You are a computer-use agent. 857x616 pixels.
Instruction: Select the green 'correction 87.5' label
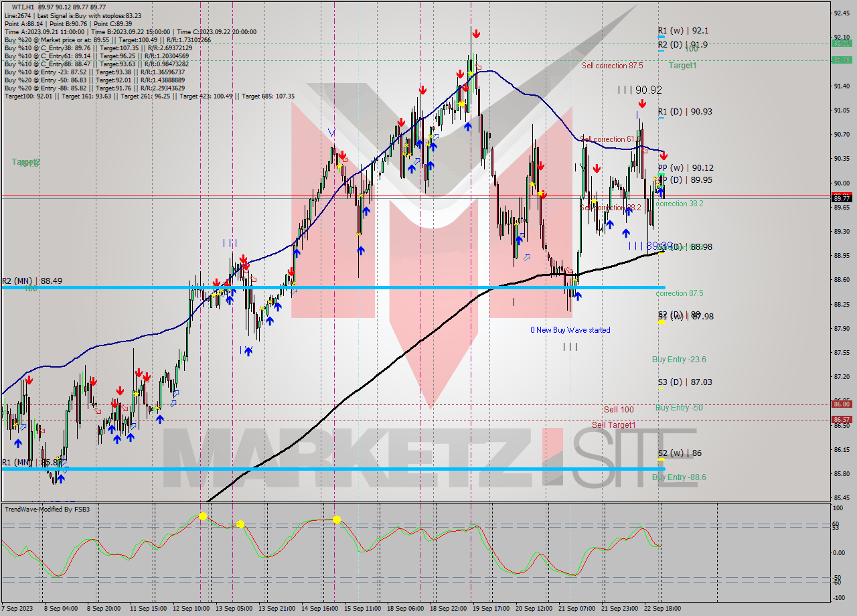coord(680,293)
